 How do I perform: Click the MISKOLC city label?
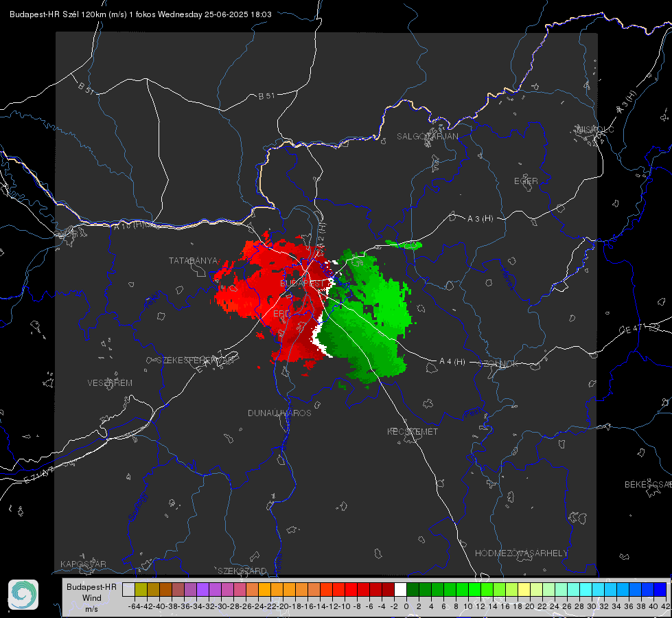tap(595, 129)
